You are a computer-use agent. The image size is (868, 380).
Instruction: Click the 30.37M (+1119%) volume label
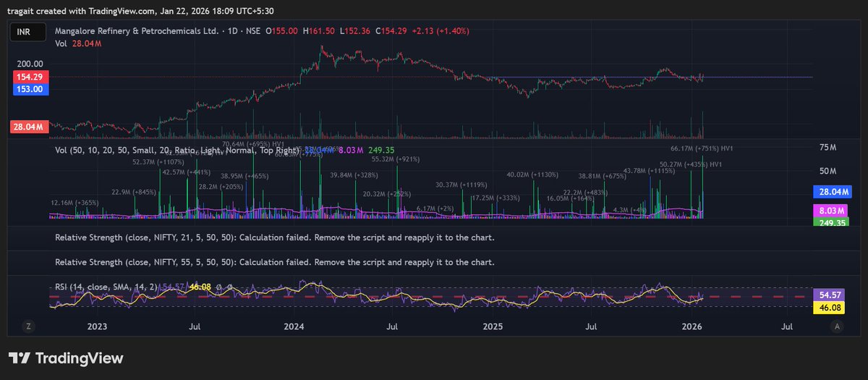[461, 185]
